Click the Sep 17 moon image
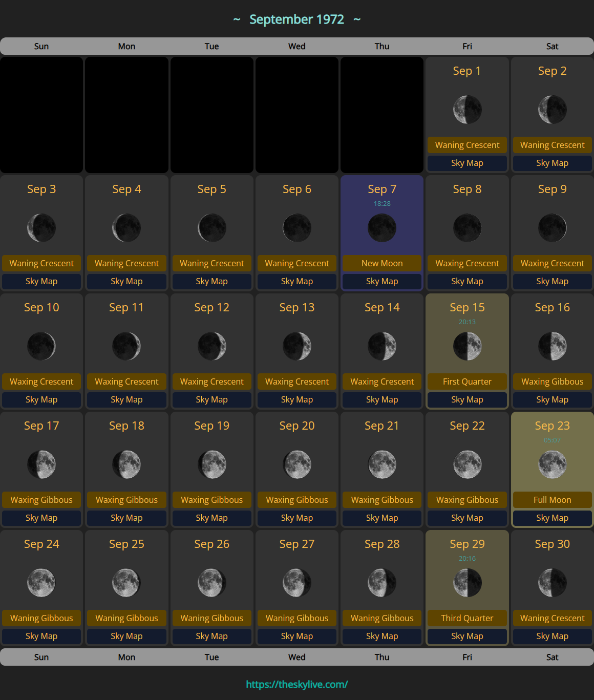This screenshot has height=700, width=594. point(41,464)
